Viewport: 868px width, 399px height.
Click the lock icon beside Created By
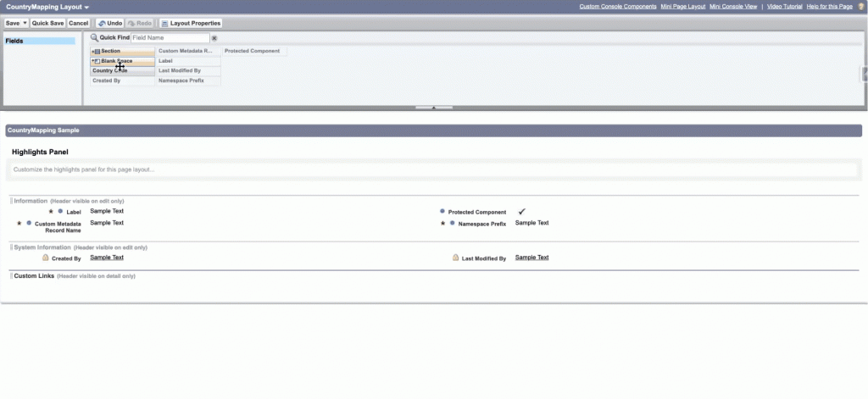(46, 258)
